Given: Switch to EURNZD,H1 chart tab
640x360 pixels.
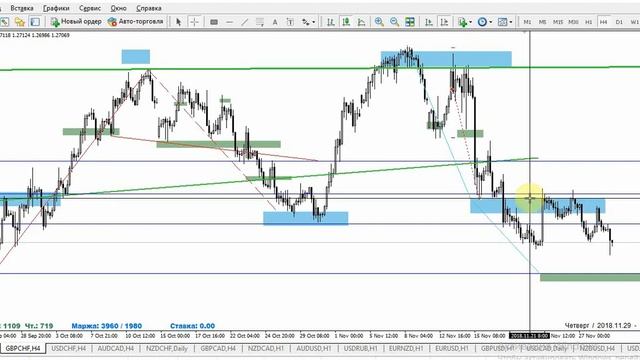Looking at the screenshot, I should pyautogui.click(x=406, y=349).
